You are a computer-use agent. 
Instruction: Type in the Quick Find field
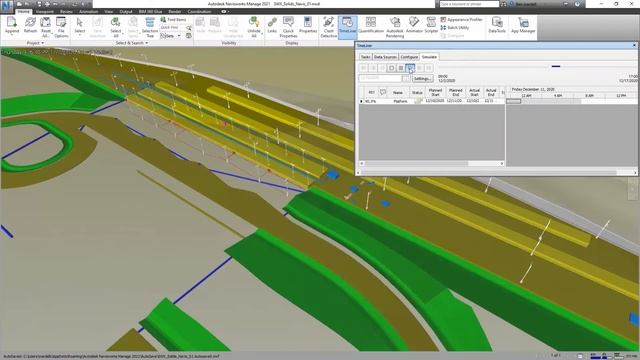click(173, 28)
